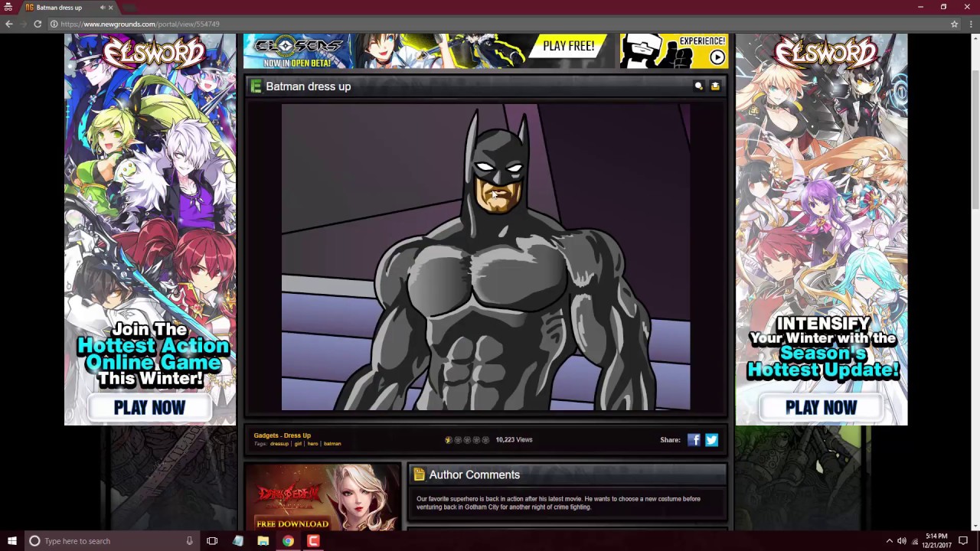Screen dimensions: 980x551
Task: Switch to Chrome on the taskbar
Action: click(288, 541)
